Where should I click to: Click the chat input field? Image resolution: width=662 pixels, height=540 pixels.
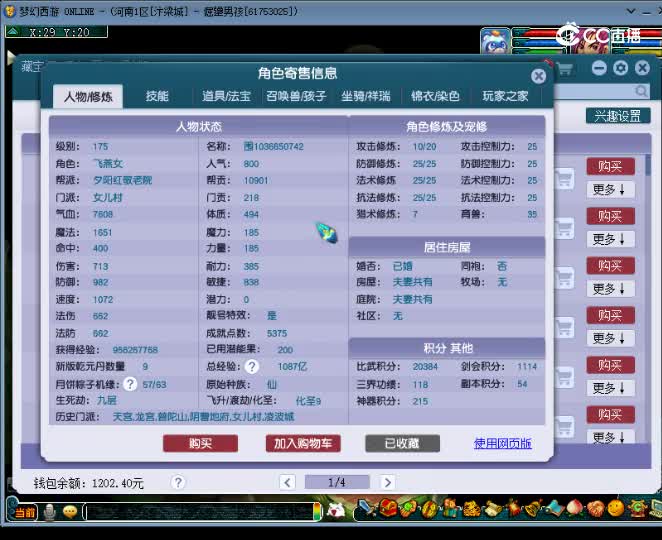pos(198,513)
